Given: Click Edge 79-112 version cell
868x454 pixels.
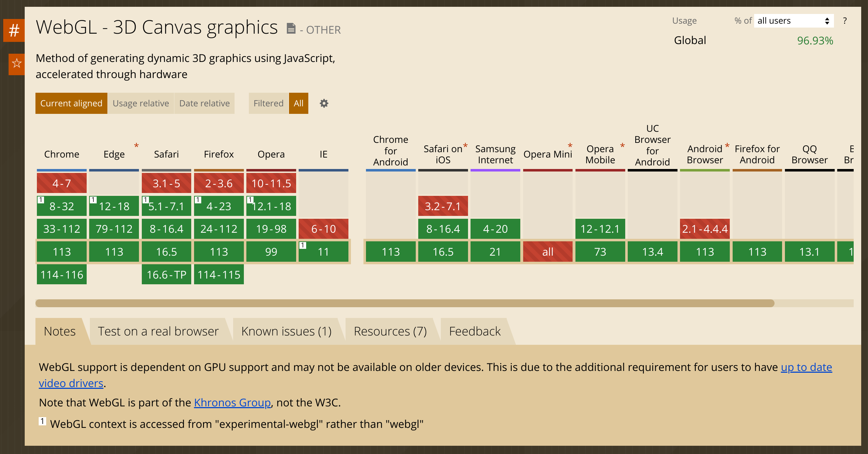Looking at the screenshot, I should (x=114, y=229).
